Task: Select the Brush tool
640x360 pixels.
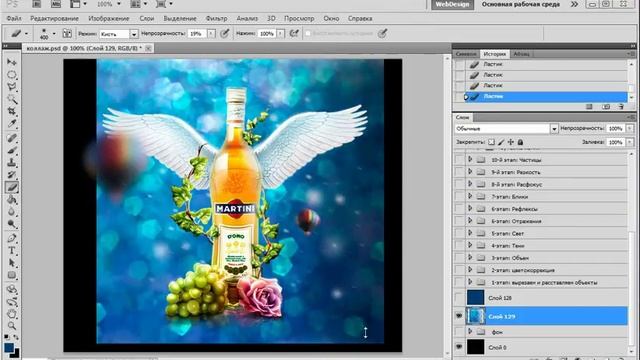Action: [11, 151]
